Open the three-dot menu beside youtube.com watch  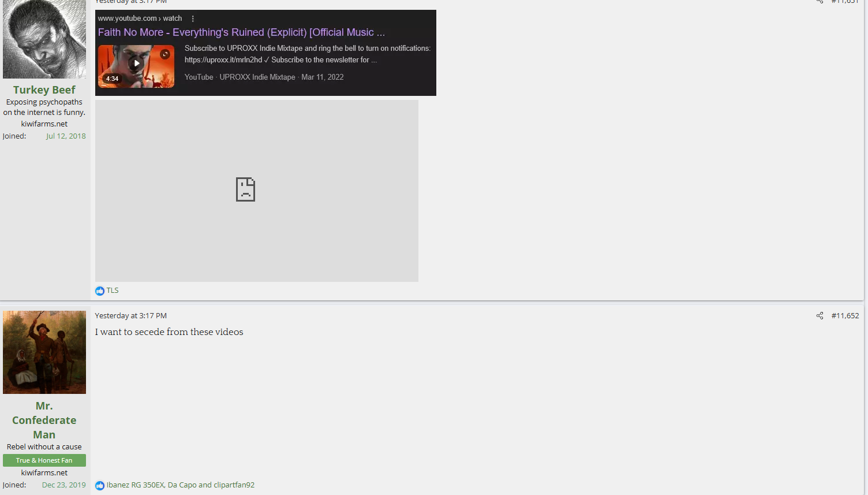pos(193,18)
